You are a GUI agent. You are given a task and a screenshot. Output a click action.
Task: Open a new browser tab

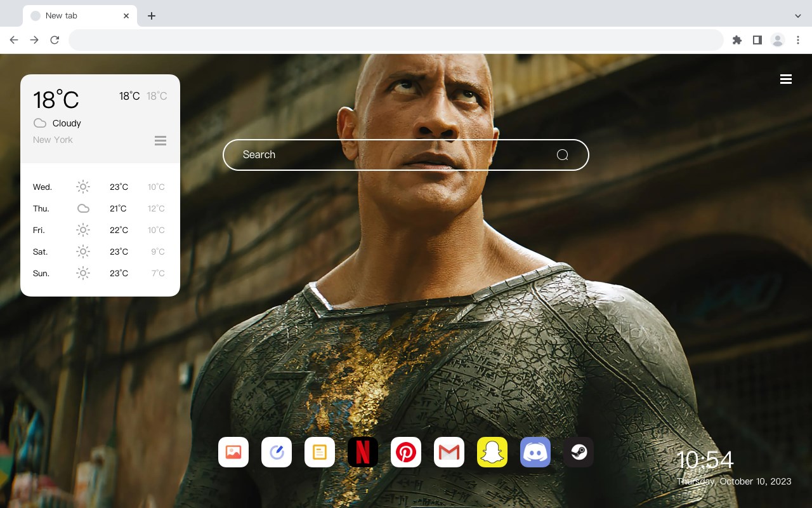coord(151,16)
